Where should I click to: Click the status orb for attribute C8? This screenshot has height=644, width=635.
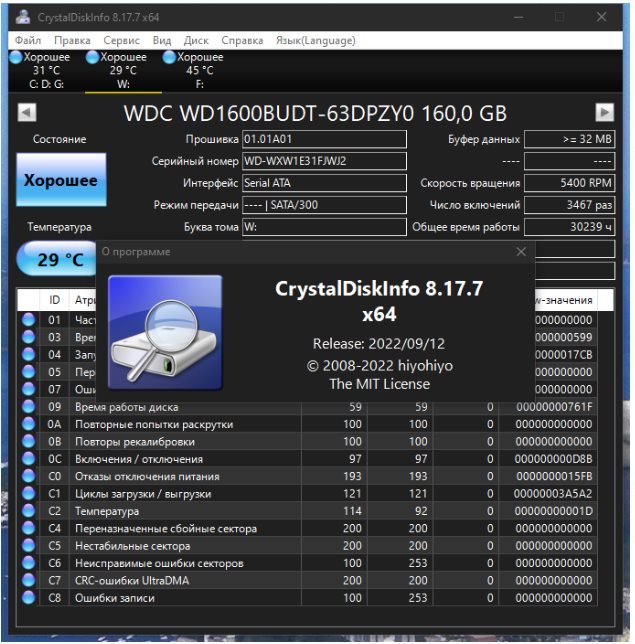point(28,598)
